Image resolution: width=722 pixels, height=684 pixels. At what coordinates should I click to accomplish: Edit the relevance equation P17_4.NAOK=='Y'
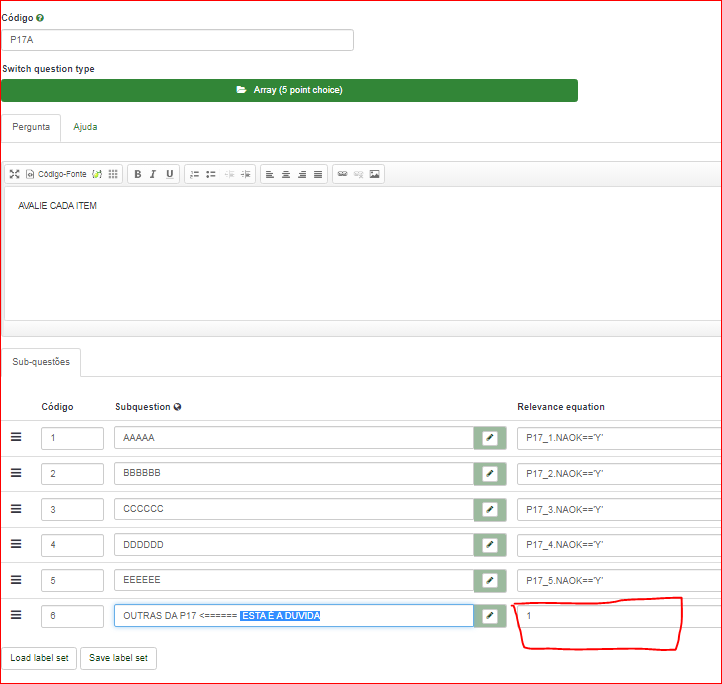click(x=619, y=545)
